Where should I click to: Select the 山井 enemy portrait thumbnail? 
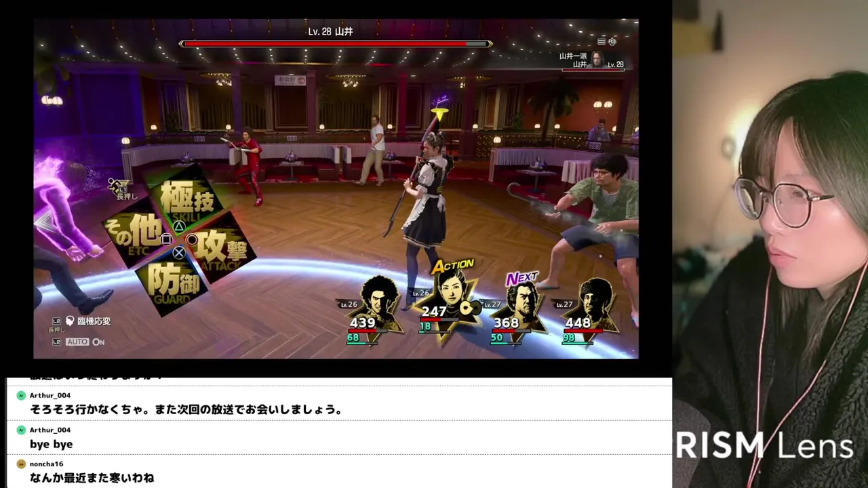(x=597, y=60)
